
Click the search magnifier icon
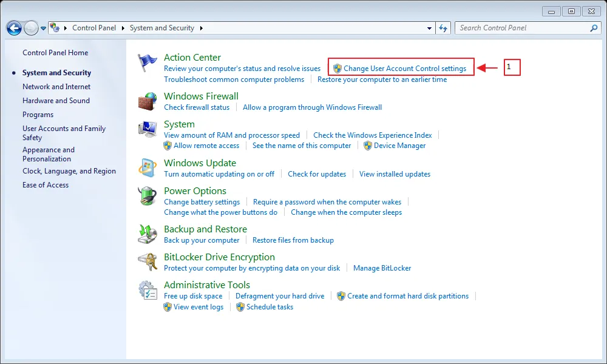click(594, 28)
